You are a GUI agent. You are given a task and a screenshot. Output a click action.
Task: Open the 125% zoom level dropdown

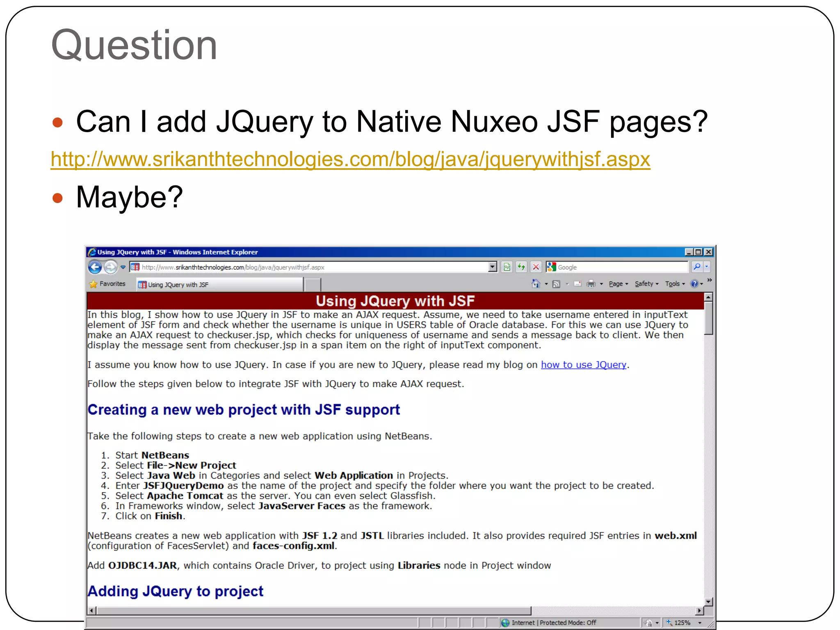(700, 623)
